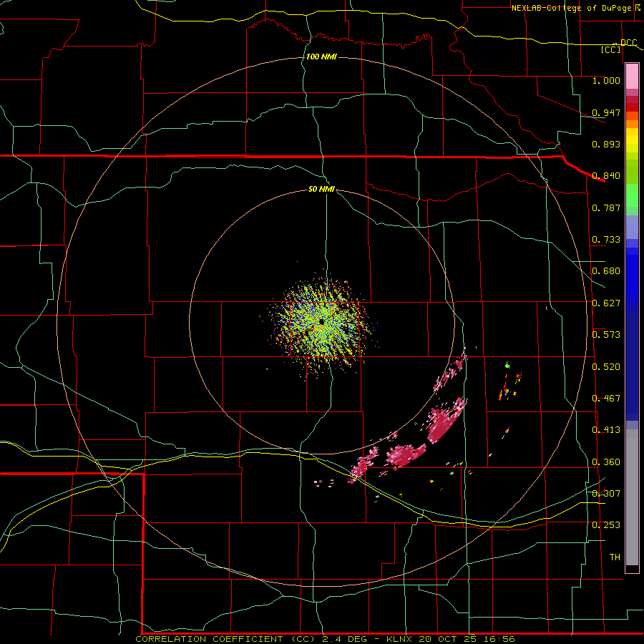Image resolution: width=644 pixels, height=644 pixels.
Task: Click the 0.413 value on the color scale
Action: coord(606,430)
